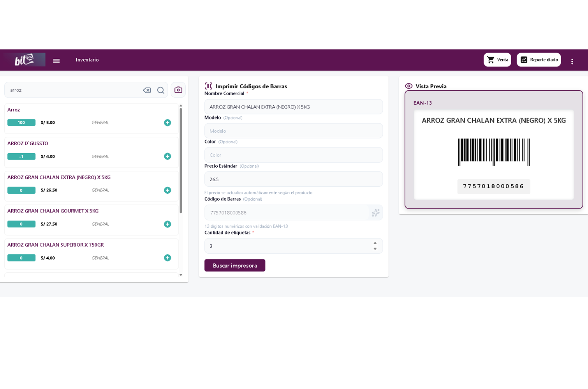
Task: Open Reporte diario
Action: coord(539,60)
